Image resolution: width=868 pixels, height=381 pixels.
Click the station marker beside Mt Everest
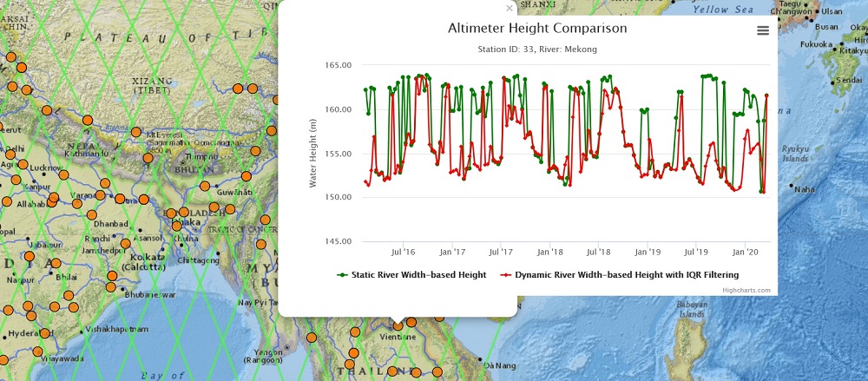(x=136, y=132)
